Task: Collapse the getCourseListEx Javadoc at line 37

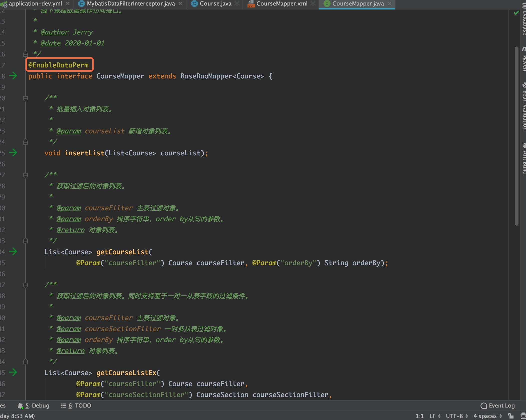Action: [25, 285]
